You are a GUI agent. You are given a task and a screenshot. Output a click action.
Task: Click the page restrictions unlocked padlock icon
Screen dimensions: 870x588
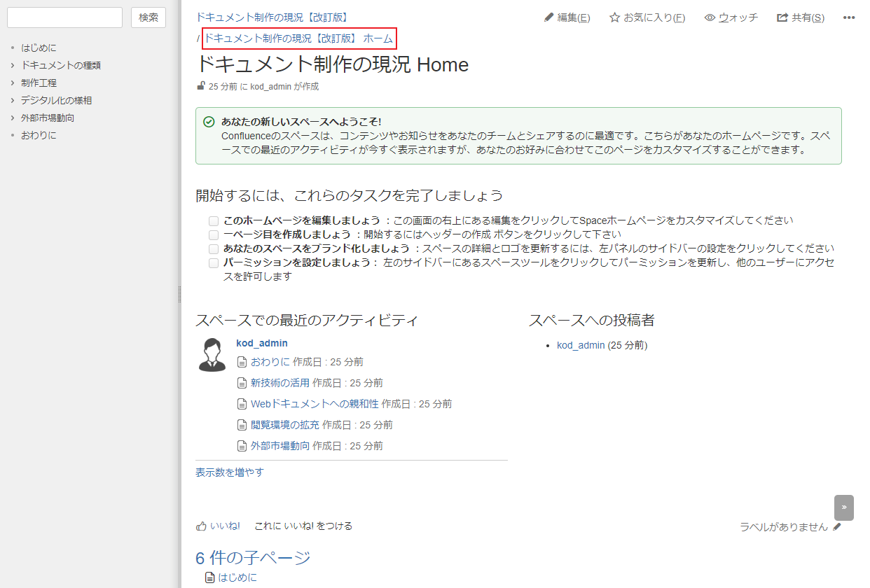pos(201,86)
